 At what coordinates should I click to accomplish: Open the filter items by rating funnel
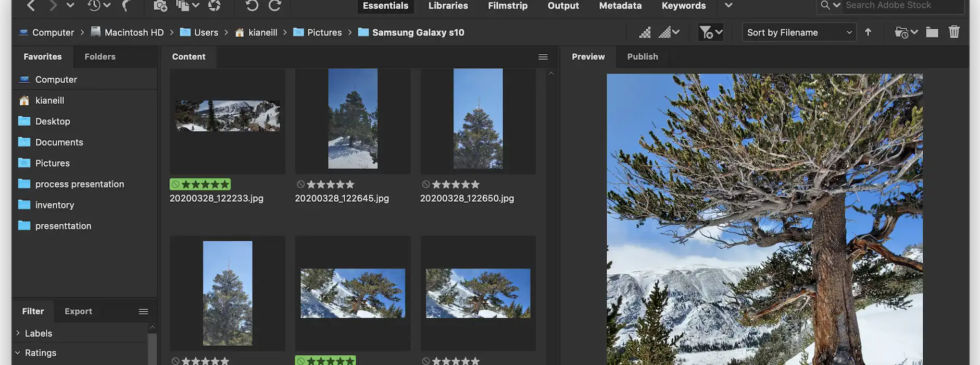[x=710, y=32]
